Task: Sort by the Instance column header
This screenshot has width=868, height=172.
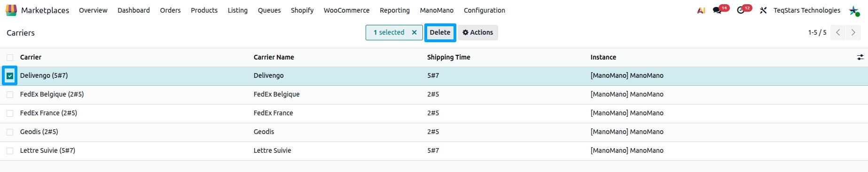Action: click(603, 57)
